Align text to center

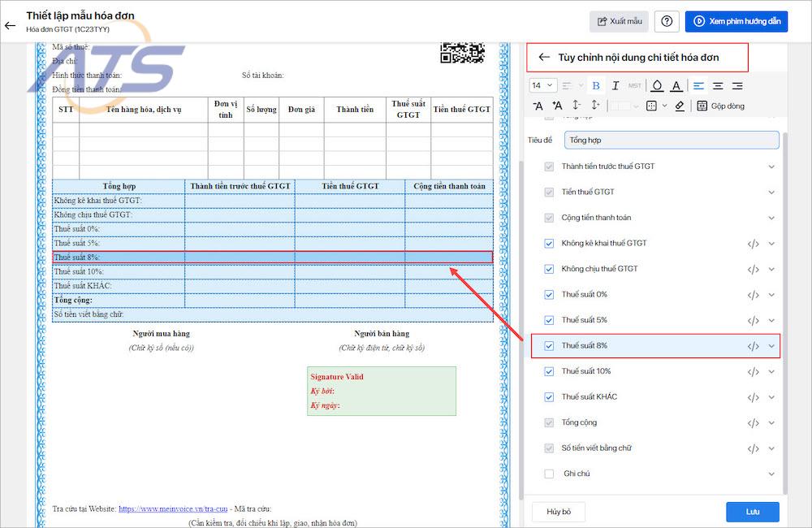tap(718, 85)
